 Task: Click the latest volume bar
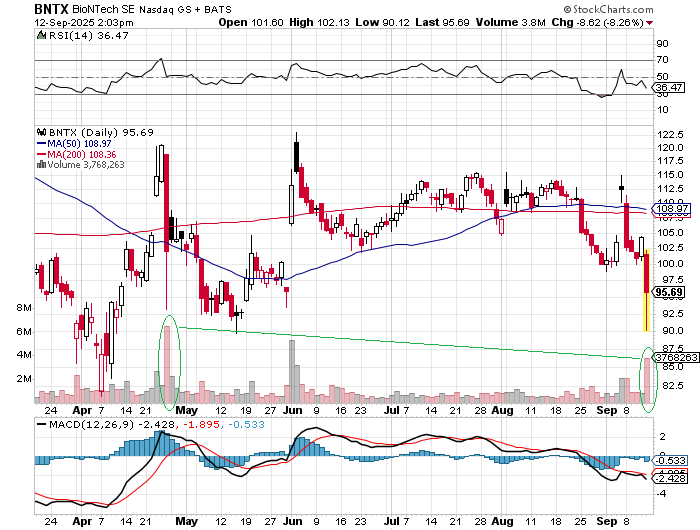click(647, 380)
